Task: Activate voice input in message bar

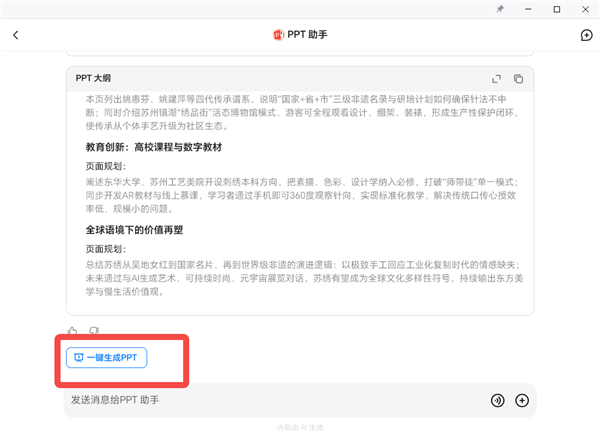Action: 497,400
